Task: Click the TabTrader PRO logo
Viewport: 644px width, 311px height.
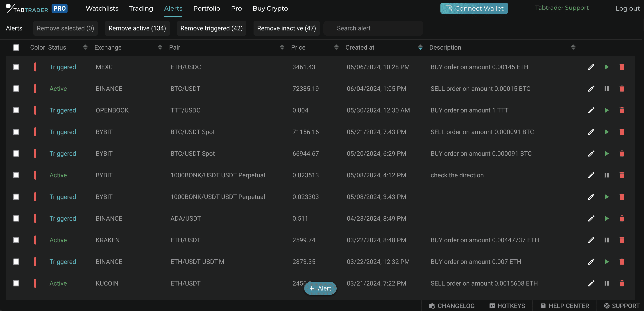Action: [x=36, y=9]
